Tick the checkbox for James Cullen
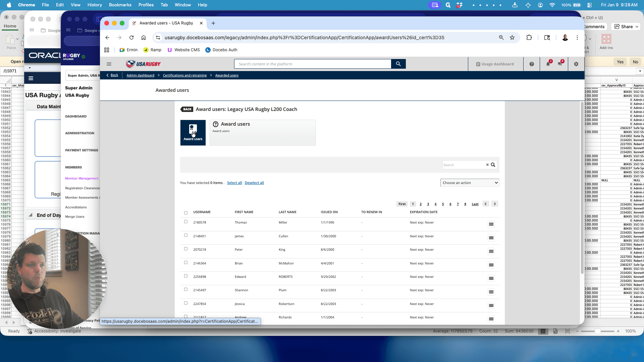Image resolution: width=644 pixels, height=362 pixels. [x=186, y=235]
